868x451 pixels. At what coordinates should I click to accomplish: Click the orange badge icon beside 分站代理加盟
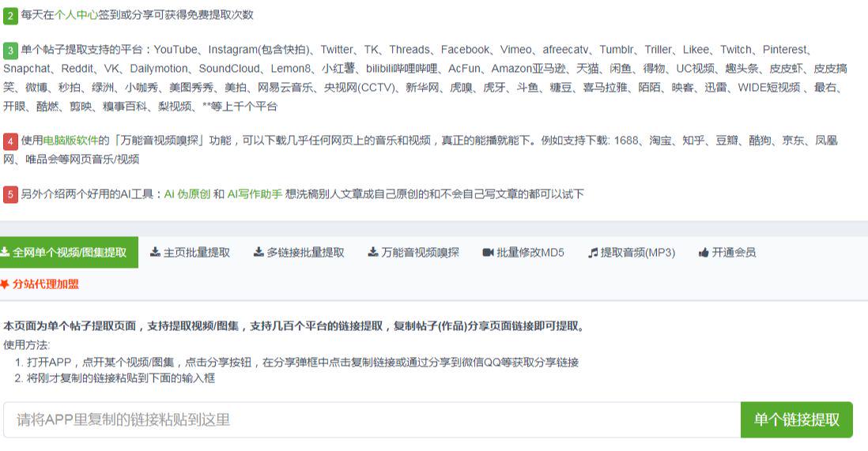click(x=5, y=284)
